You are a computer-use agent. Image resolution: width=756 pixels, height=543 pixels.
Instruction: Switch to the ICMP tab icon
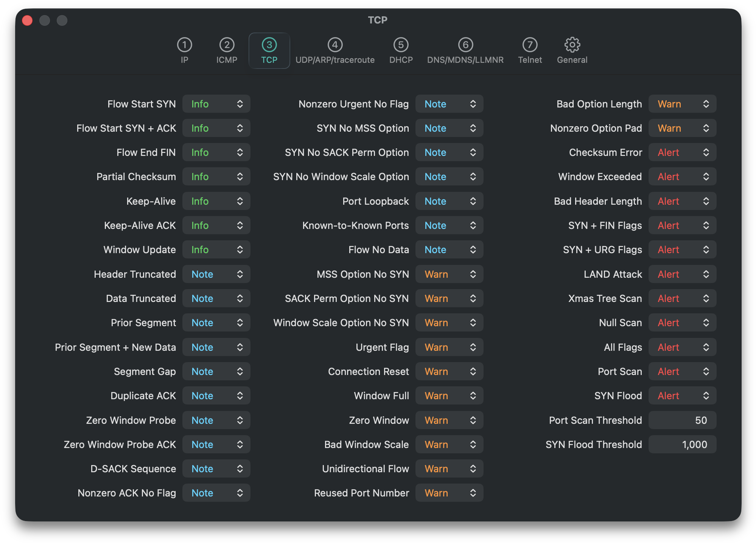tap(227, 45)
